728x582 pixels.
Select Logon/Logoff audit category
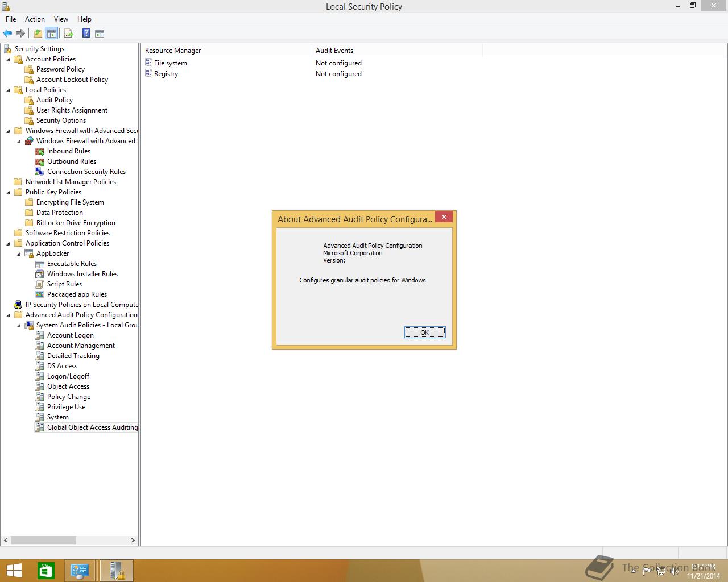(x=68, y=376)
